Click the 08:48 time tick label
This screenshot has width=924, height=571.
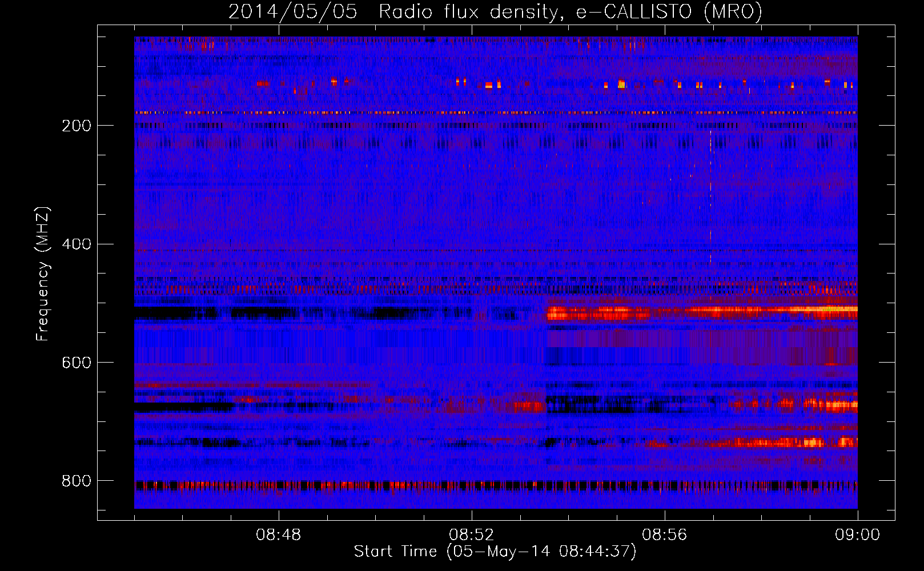click(x=278, y=535)
